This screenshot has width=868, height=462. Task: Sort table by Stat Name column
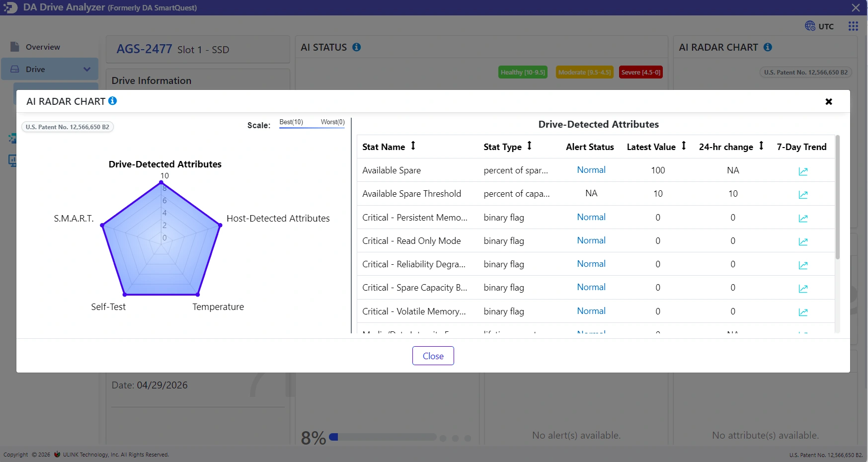pyautogui.click(x=413, y=146)
